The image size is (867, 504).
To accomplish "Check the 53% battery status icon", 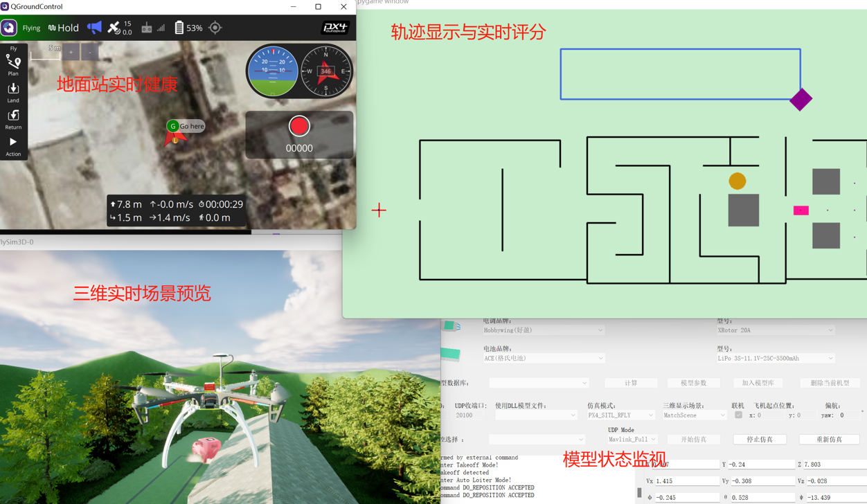I will [x=188, y=28].
